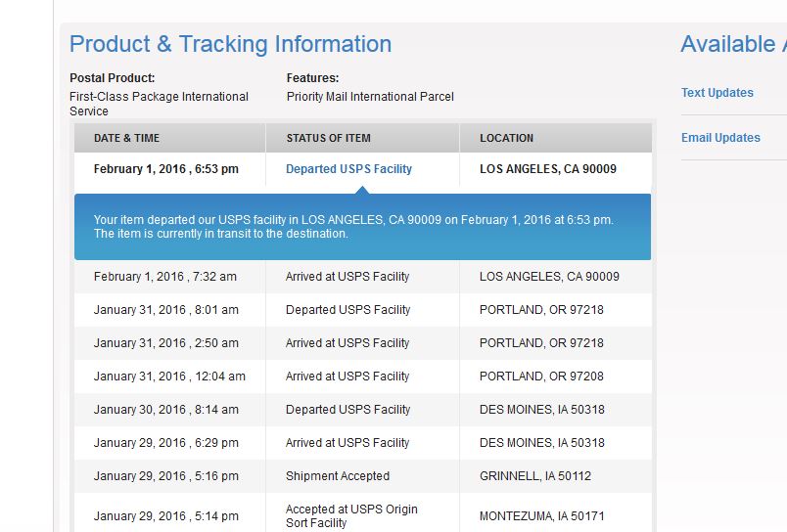Click the blue departed-facility detail message box

tap(362, 227)
